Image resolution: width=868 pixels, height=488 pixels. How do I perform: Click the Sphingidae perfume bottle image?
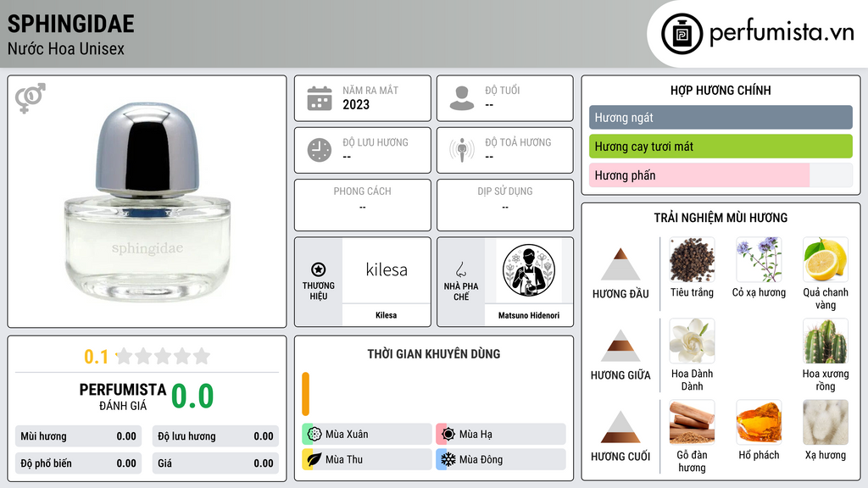147,202
